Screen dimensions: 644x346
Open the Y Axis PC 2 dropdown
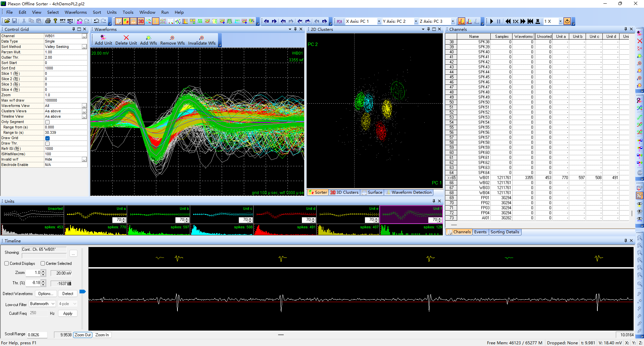tap(416, 21)
